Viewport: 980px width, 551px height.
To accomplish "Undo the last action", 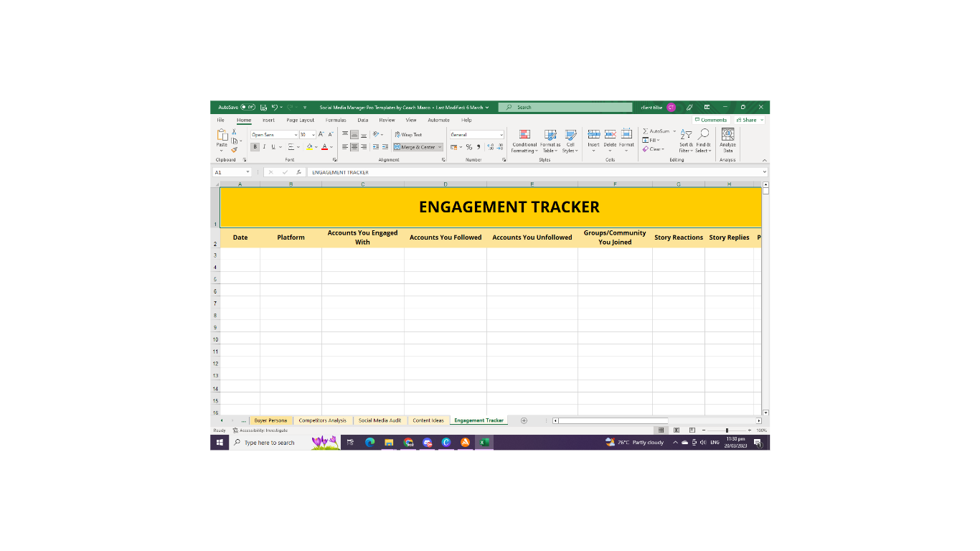I will (x=275, y=107).
